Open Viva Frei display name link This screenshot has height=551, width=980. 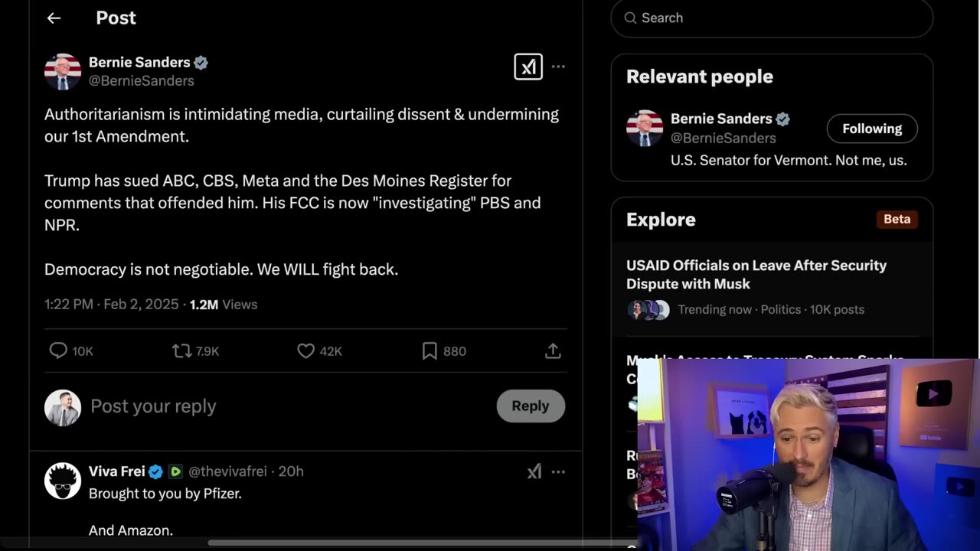[117, 471]
